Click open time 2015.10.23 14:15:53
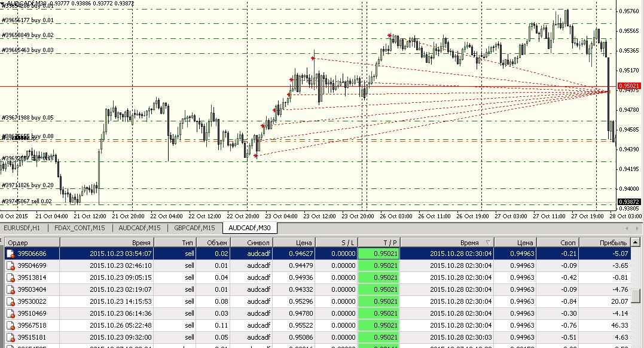This screenshot has height=348, width=644. [x=120, y=301]
